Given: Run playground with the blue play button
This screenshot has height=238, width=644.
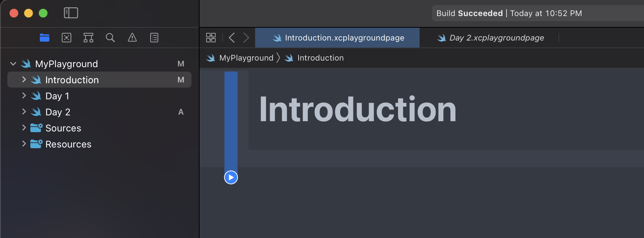Looking at the screenshot, I should click(x=231, y=177).
